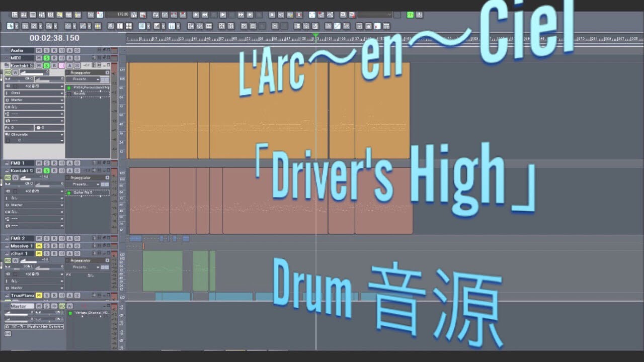
Task: Select the z3ta+ 1 track name
Action: click(x=22, y=253)
